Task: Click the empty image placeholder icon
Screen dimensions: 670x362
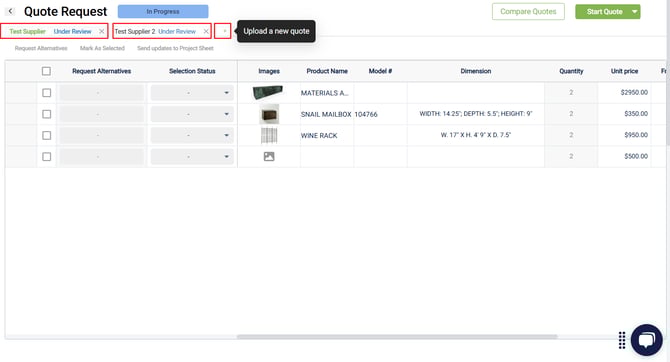Action: pos(269,156)
